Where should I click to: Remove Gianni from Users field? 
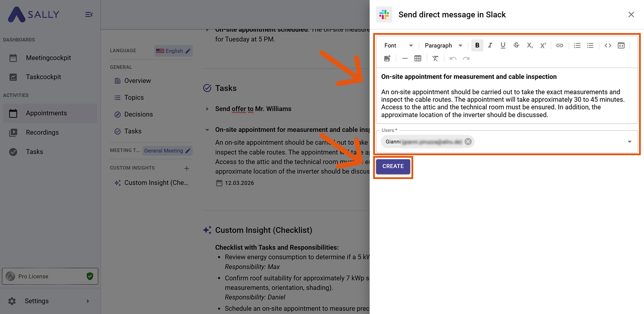pyautogui.click(x=468, y=142)
